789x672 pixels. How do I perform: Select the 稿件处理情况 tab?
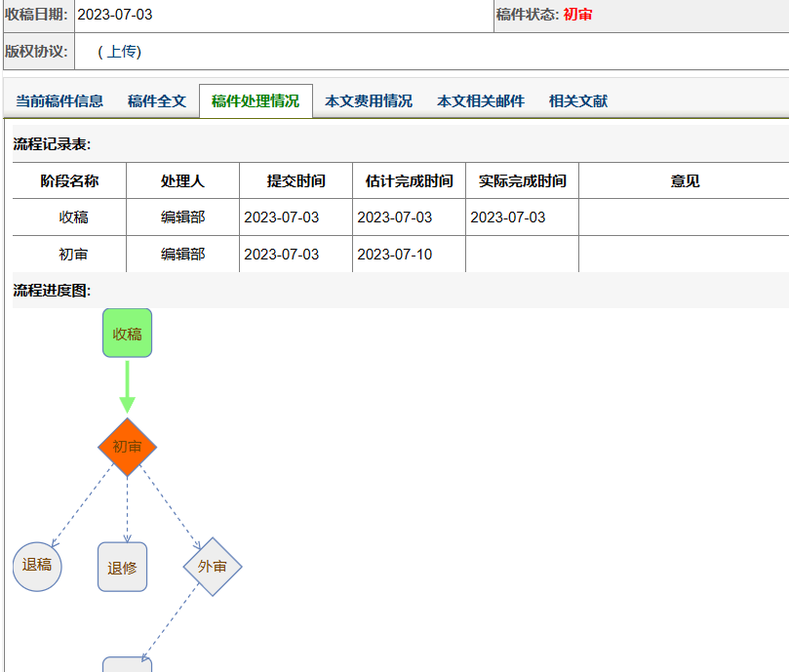point(256,101)
